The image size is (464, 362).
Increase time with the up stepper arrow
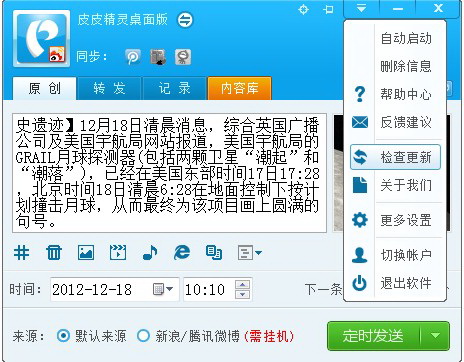[243, 285]
